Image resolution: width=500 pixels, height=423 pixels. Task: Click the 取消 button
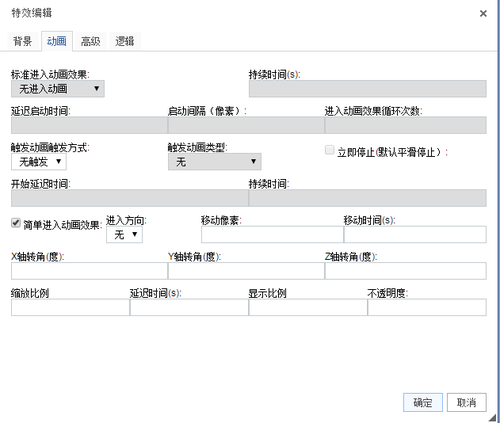click(467, 403)
